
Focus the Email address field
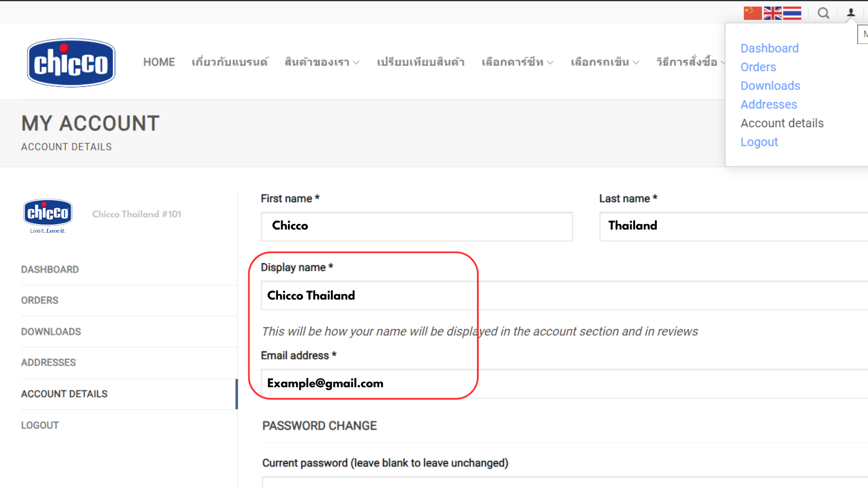point(564,384)
